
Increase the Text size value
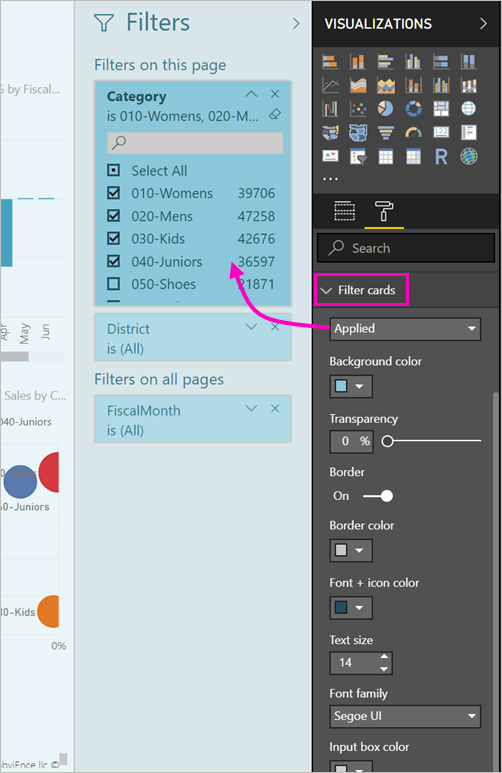tap(384, 657)
